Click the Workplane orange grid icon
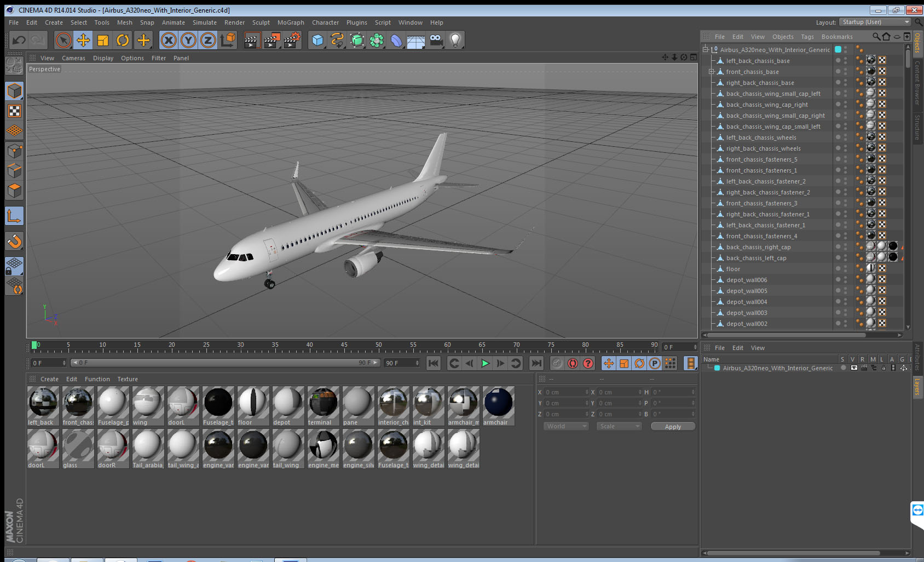Screen dimensions: 924x562 14,131
